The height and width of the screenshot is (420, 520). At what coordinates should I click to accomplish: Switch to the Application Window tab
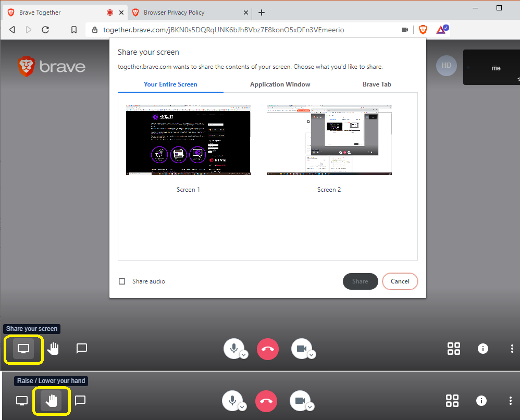coord(280,84)
